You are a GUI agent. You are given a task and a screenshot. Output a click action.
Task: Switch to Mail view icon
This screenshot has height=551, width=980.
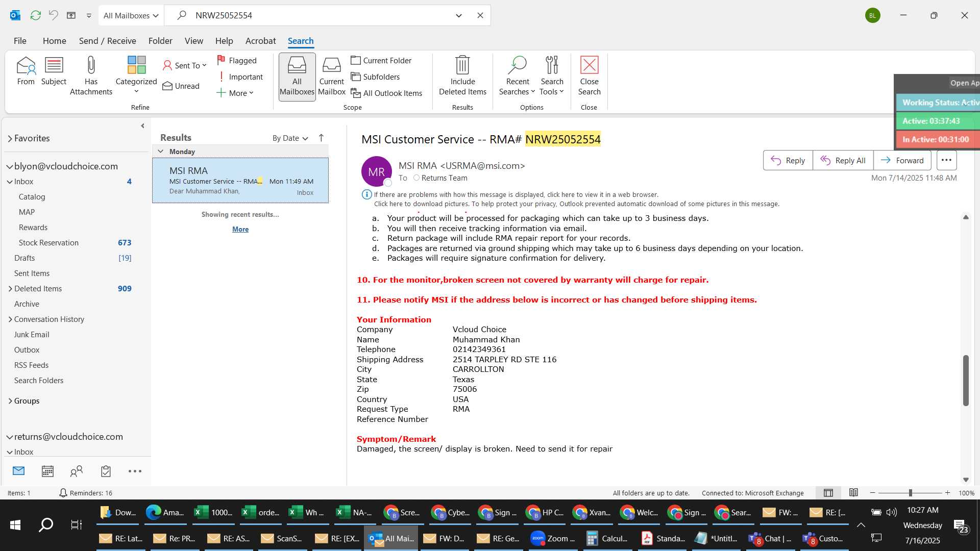[x=18, y=471]
